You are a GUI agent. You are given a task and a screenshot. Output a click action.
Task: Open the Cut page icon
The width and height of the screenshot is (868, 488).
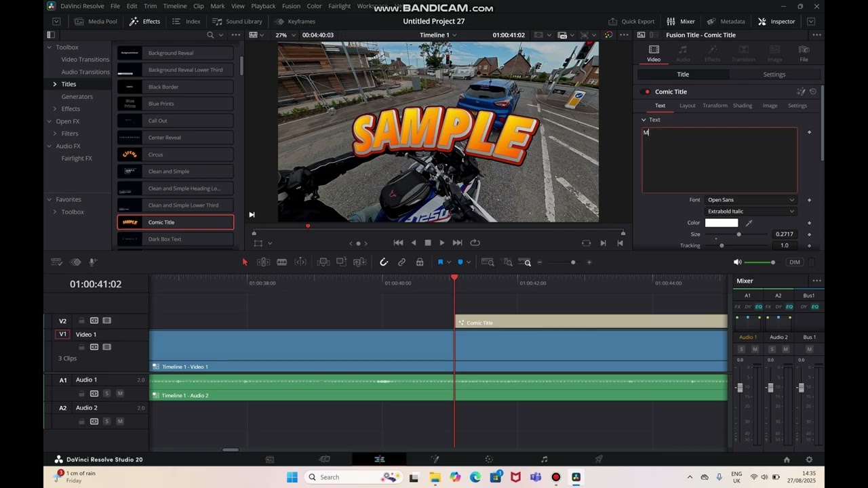325,460
